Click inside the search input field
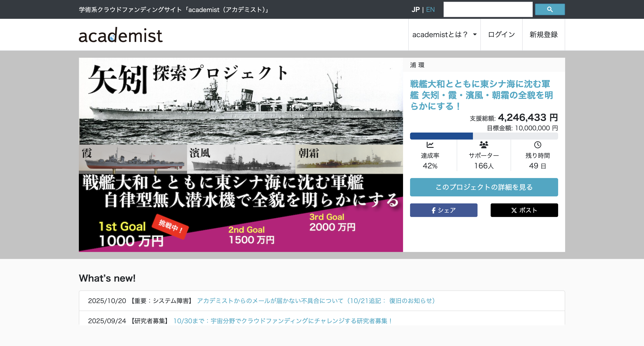The height and width of the screenshot is (346, 644). click(488, 9)
